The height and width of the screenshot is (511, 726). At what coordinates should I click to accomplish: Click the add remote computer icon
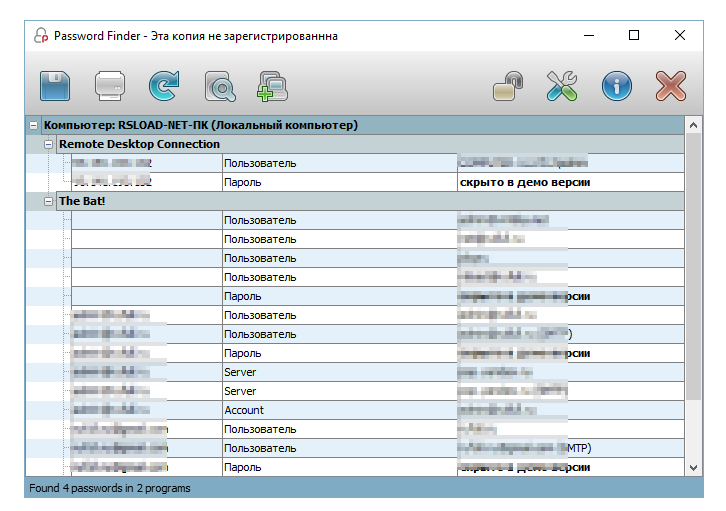[273, 86]
